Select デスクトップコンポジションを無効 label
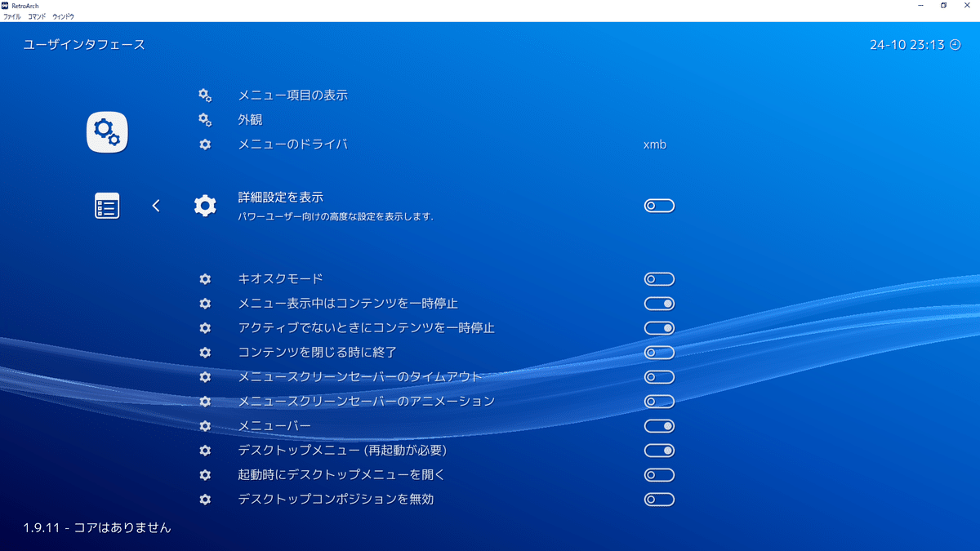Screen dimensions: 980x551 click(336, 500)
